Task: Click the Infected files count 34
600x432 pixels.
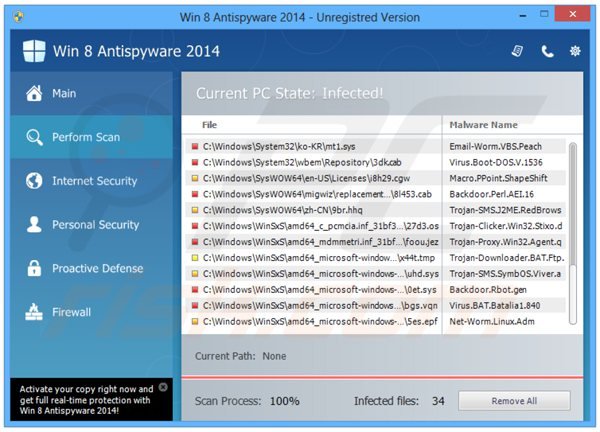Action: tap(438, 401)
